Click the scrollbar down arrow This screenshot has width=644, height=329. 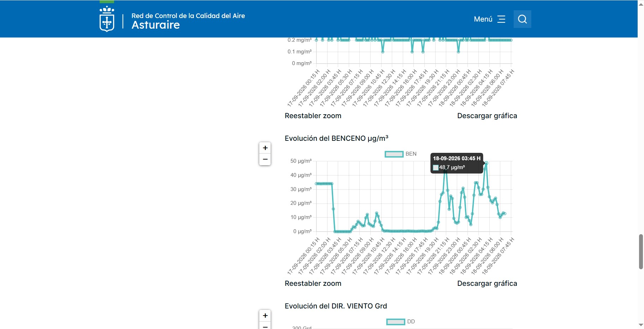641,325
